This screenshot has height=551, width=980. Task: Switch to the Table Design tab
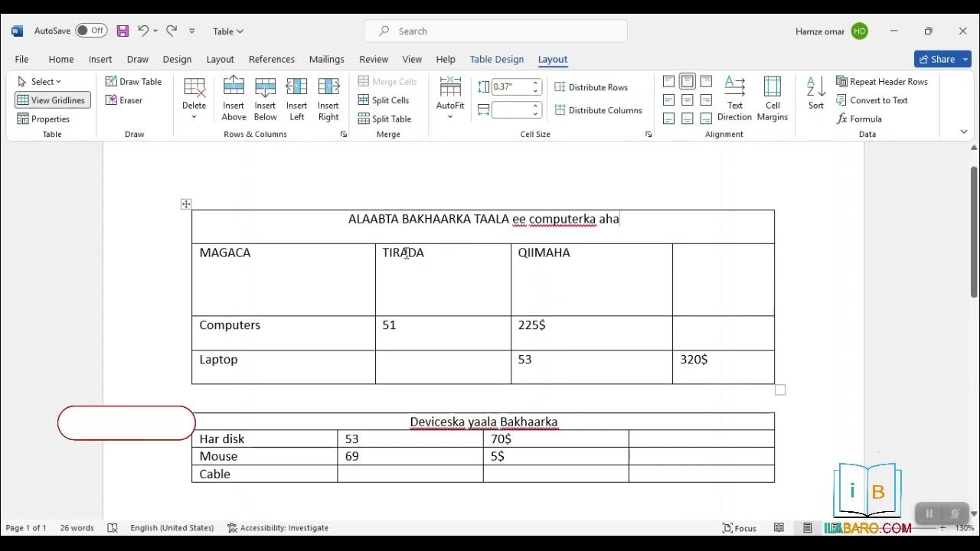(x=497, y=59)
